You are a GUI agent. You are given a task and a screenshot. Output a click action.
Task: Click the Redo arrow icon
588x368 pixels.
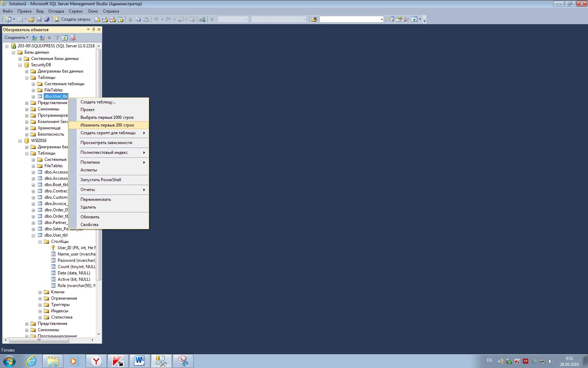(168, 19)
